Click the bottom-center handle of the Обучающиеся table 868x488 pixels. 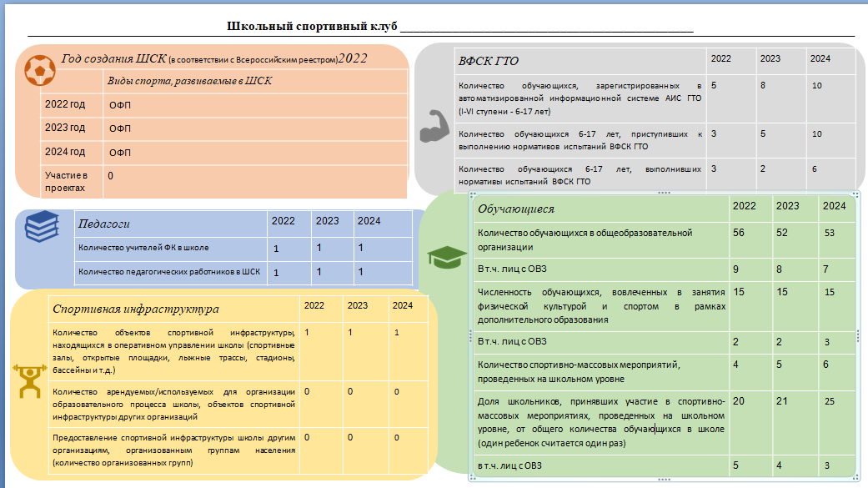pyautogui.click(x=664, y=479)
